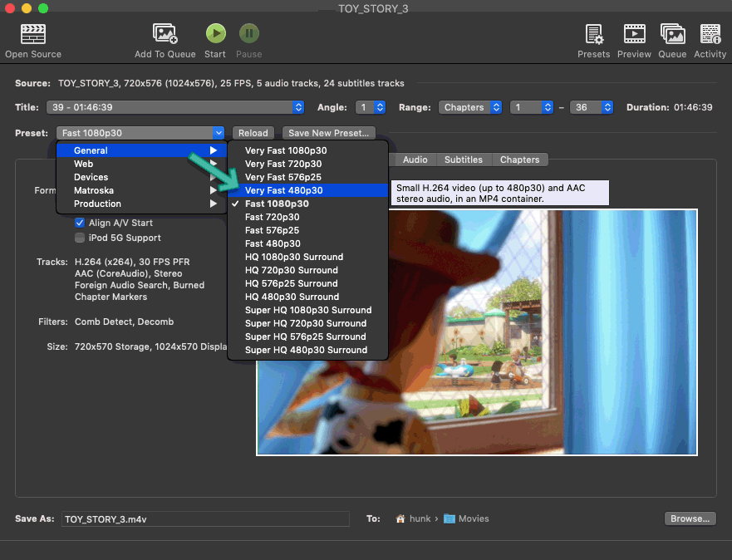Image resolution: width=732 pixels, height=560 pixels.
Task: Select the HQ 1080p30 Surround preset
Action: [x=308, y=257]
